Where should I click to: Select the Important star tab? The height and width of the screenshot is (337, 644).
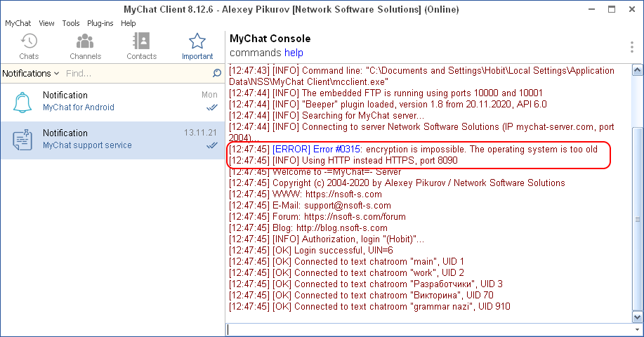[x=197, y=42]
